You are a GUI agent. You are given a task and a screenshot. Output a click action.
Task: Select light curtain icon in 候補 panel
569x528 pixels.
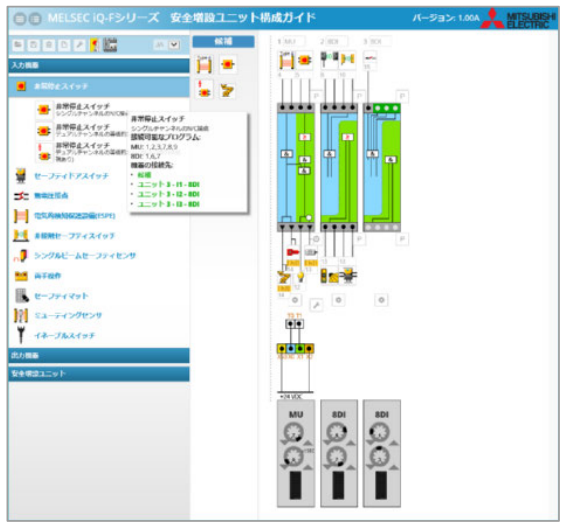click(x=204, y=65)
